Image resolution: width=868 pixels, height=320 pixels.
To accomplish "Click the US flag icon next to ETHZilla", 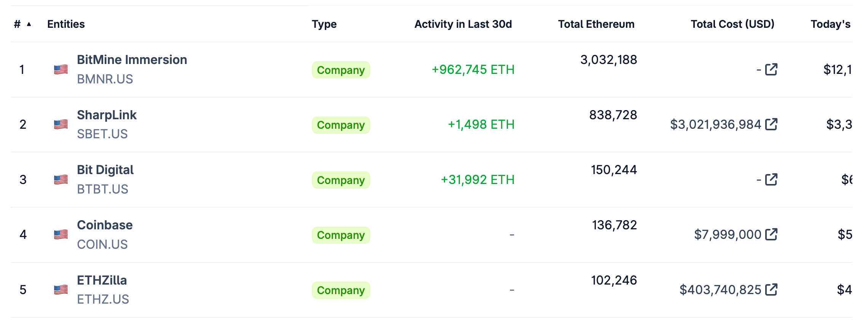I will (x=61, y=290).
